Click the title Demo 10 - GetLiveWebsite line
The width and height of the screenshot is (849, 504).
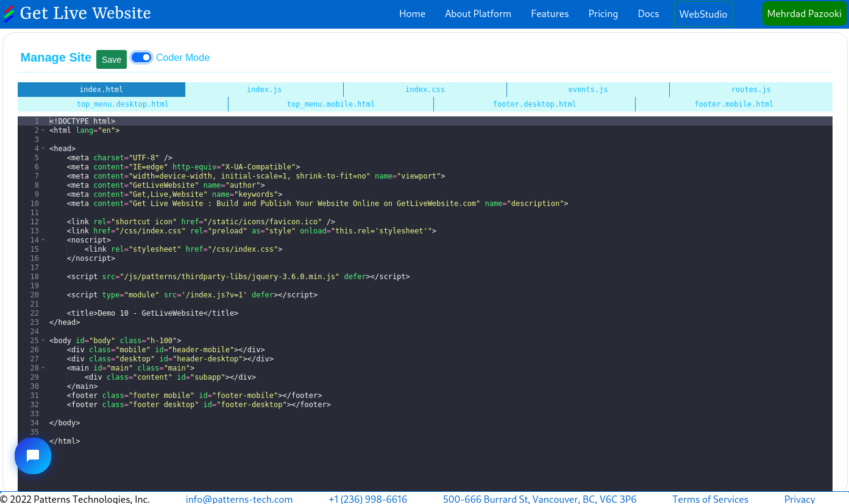click(x=152, y=313)
